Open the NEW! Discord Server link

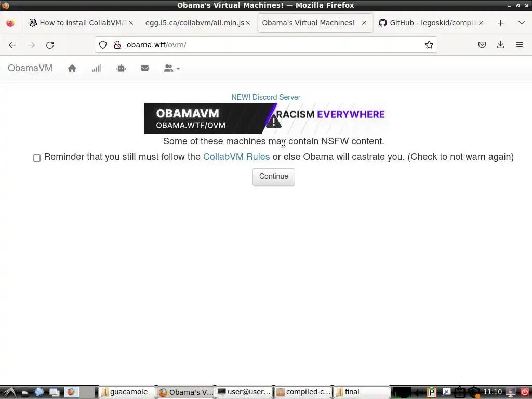point(266,97)
